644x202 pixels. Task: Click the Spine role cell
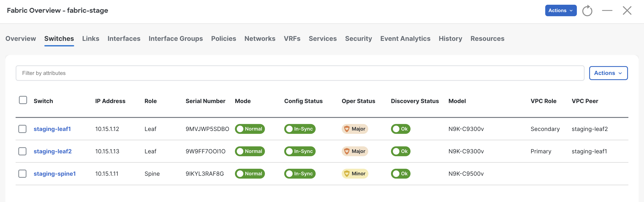click(152, 173)
